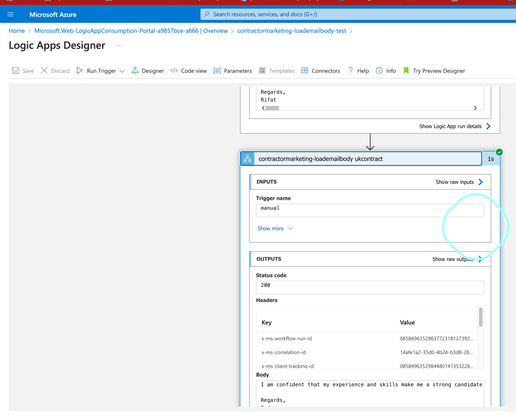Viewport: 516px width, 420px height.
Task: Click the 1s duration label
Action: pyautogui.click(x=491, y=159)
